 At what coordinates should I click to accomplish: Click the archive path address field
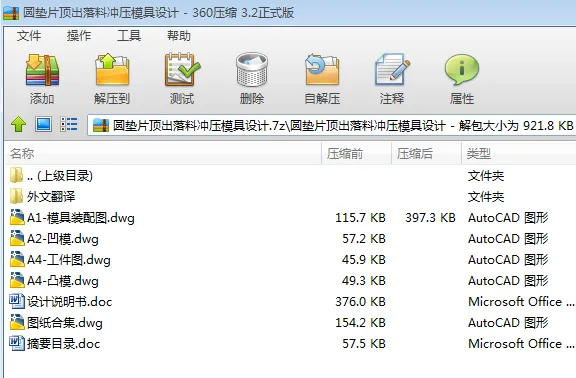click(x=332, y=125)
